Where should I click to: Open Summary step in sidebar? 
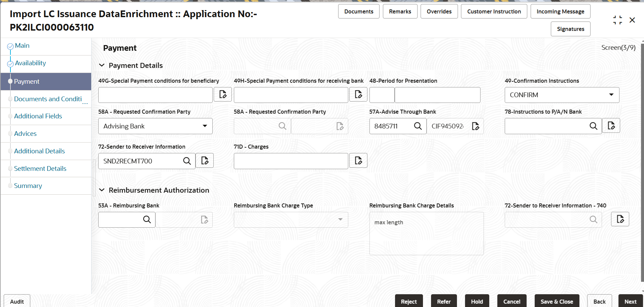pyautogui.click(x=28, y=186)
